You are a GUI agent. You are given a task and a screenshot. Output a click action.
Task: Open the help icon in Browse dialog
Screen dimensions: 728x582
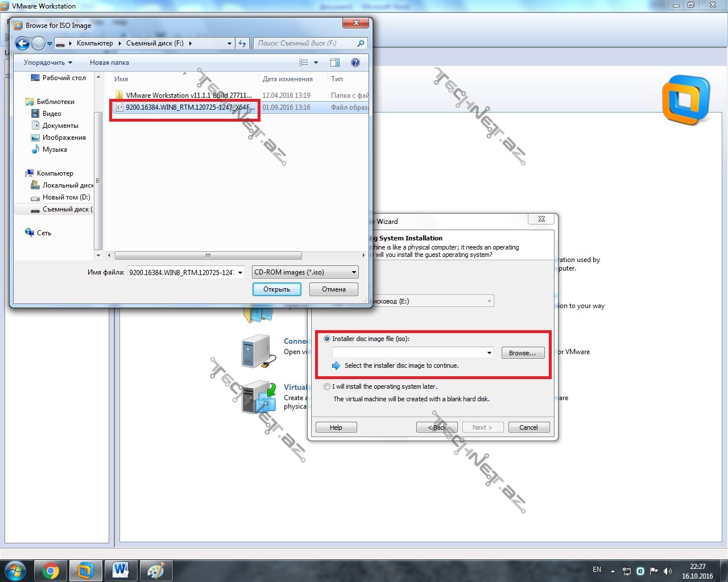355,63
